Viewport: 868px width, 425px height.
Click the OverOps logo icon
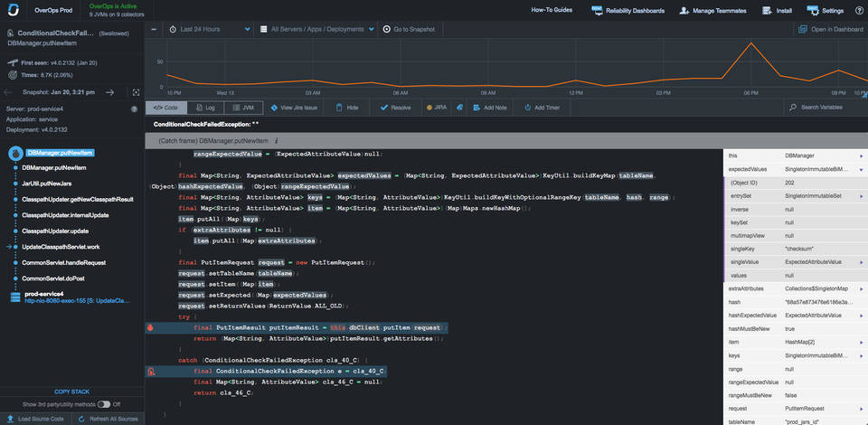13,11
